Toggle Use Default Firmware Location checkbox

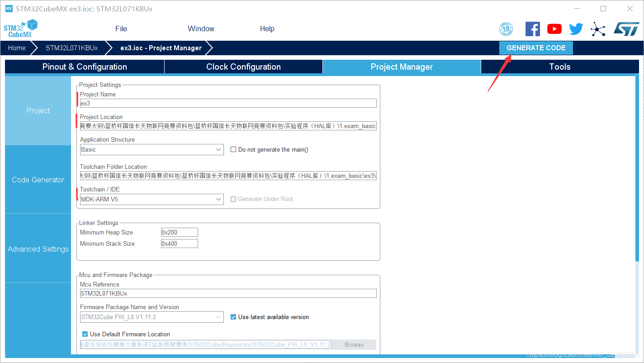(x=85, y=334)
